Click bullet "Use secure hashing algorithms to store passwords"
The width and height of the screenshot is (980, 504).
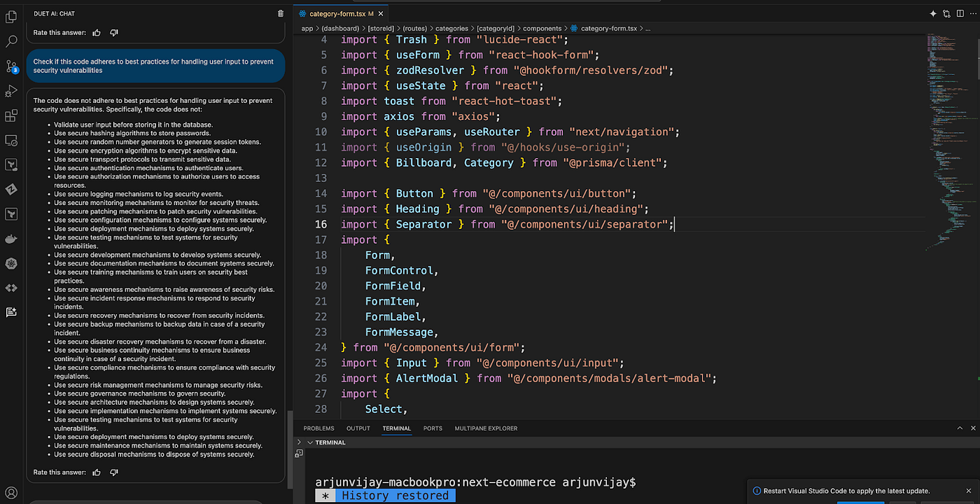pyautogui.click(x=132, y=133)
